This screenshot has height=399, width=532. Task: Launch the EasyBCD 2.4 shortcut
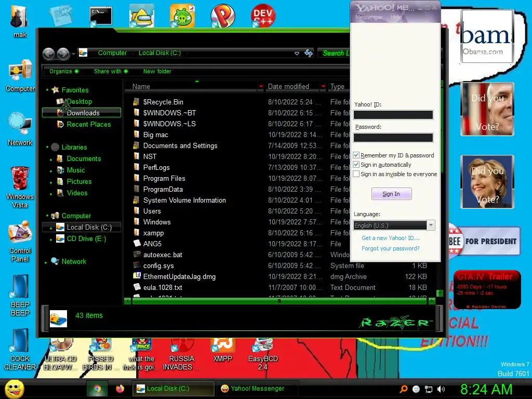tap(263, 354)
